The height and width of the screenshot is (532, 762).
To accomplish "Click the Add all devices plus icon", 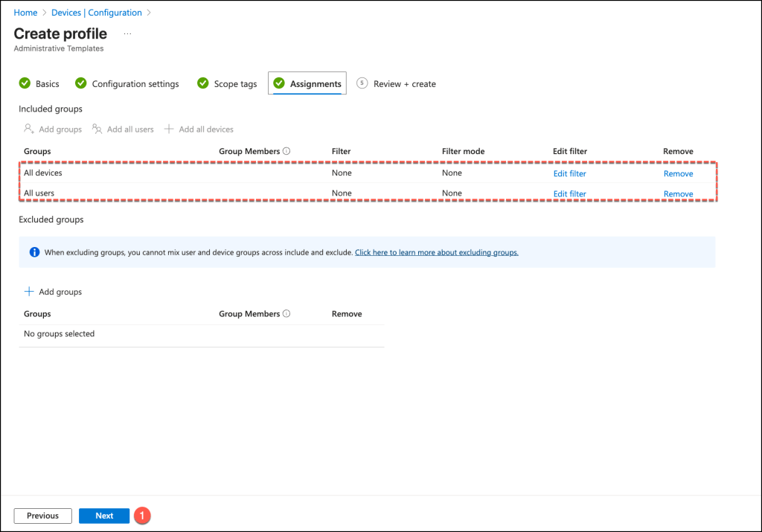I will pos(169,129).
